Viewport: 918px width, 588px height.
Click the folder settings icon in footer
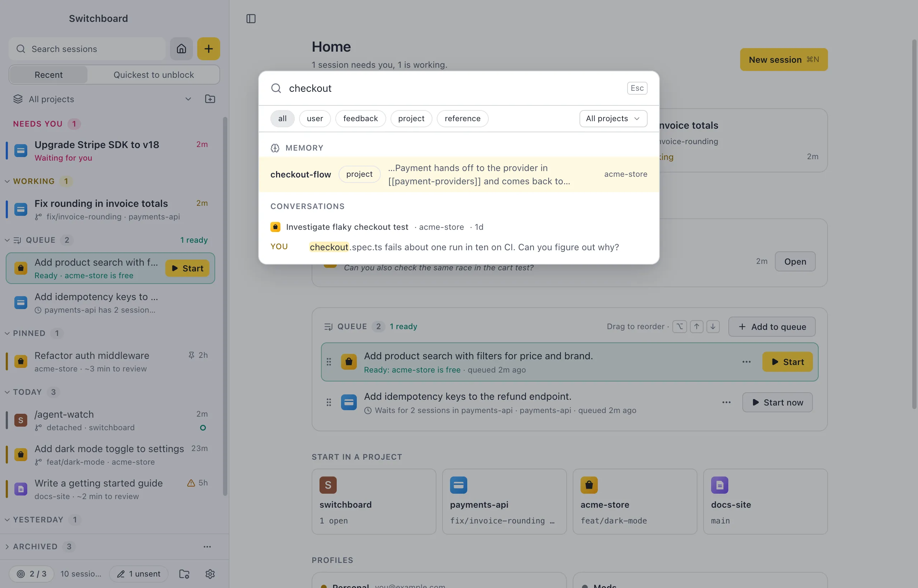[184, 574]
